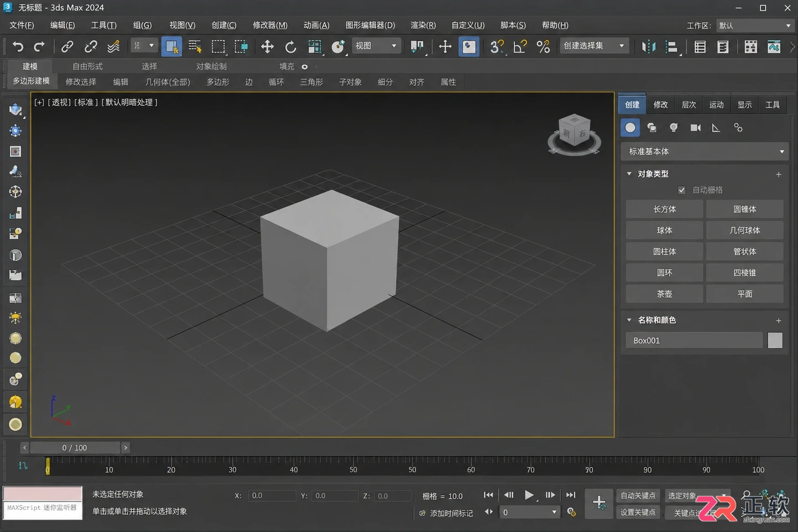The image size is (798, 532).
Task: Click the object color swatch beside Box001
Action: (x=775, y=340)
